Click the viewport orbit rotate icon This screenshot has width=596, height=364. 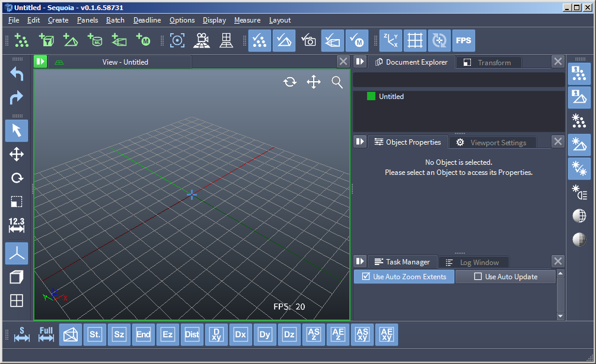[290, 82]
